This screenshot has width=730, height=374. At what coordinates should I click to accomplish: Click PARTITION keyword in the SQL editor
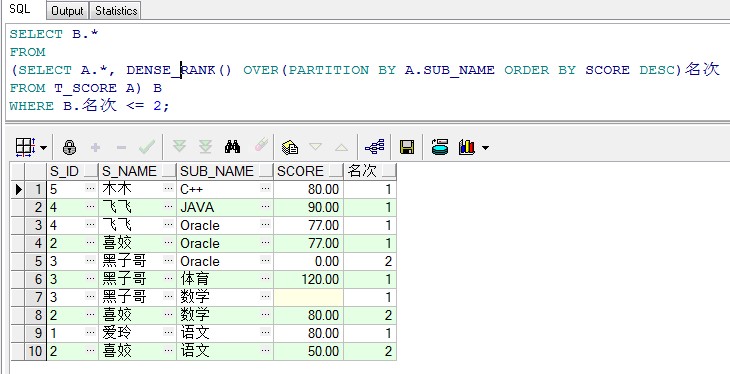[328, 70]
